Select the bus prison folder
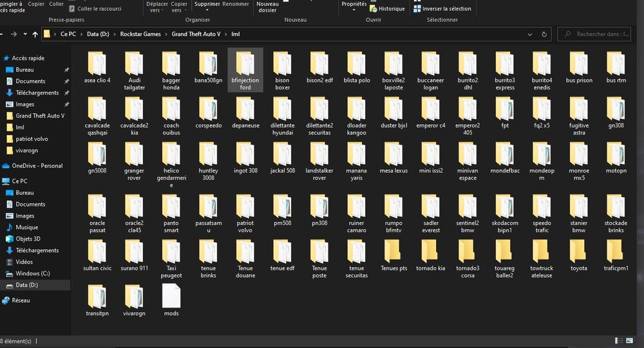This screenshot has width=644, height=348. (579, 68)
